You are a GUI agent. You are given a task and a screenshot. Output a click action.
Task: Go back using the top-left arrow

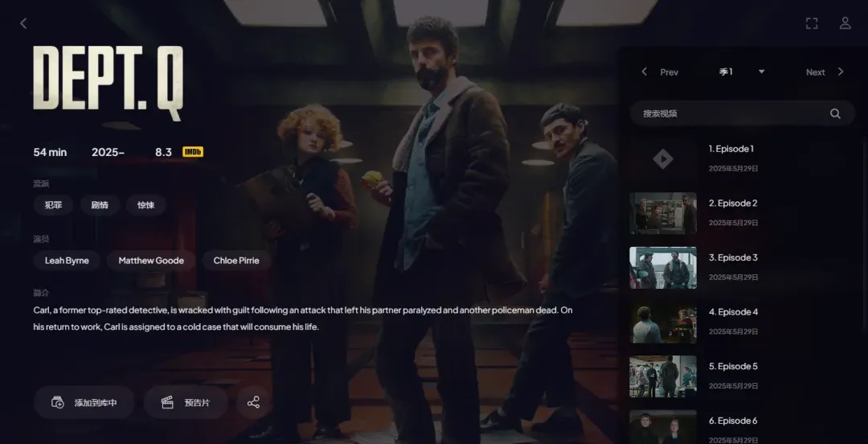[x=23, y=23]
